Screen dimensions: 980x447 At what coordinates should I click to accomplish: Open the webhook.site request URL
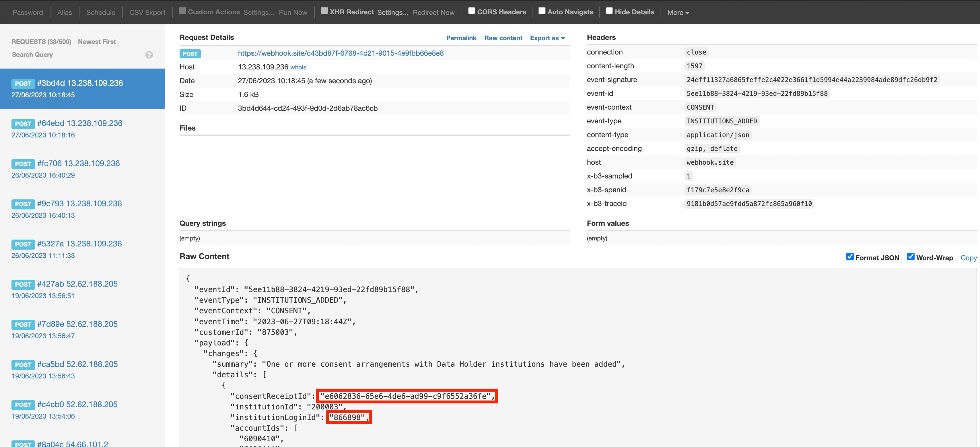pyautogui.click(x=341, y=53)
